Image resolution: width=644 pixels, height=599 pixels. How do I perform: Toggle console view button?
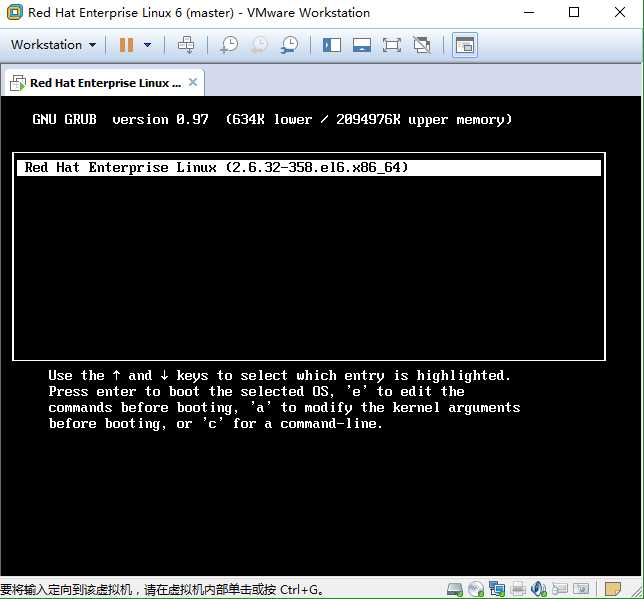point(465,45)
